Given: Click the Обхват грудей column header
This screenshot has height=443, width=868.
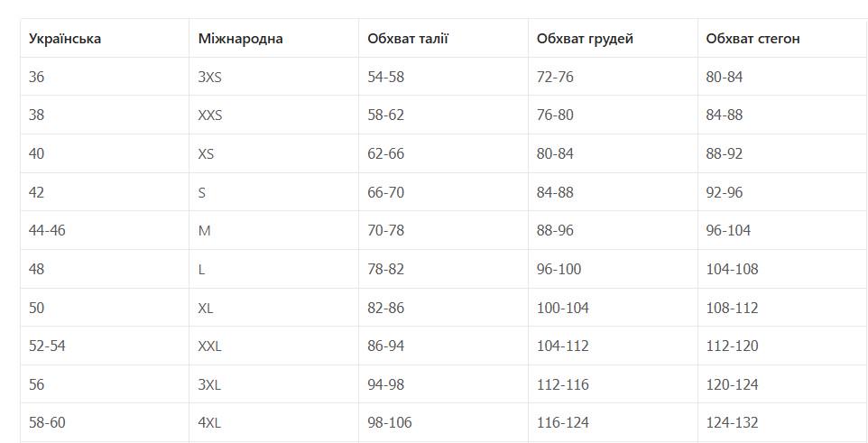Looking at the screenshot, I should click(585, 39).
